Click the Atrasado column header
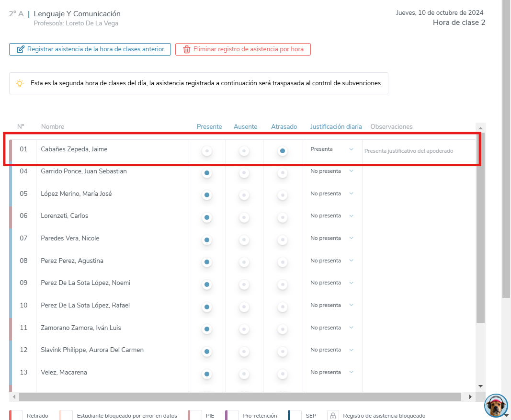 (x=284, y=127)
